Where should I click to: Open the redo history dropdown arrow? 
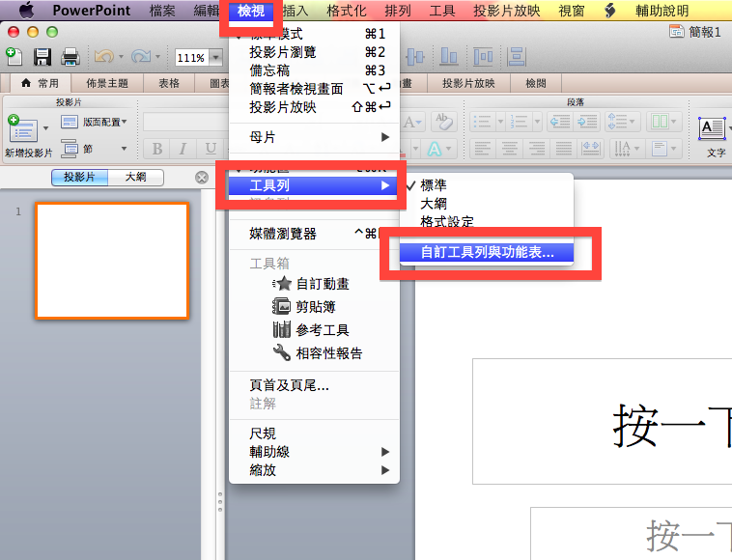pyautogui.click(x=157, y=57)
